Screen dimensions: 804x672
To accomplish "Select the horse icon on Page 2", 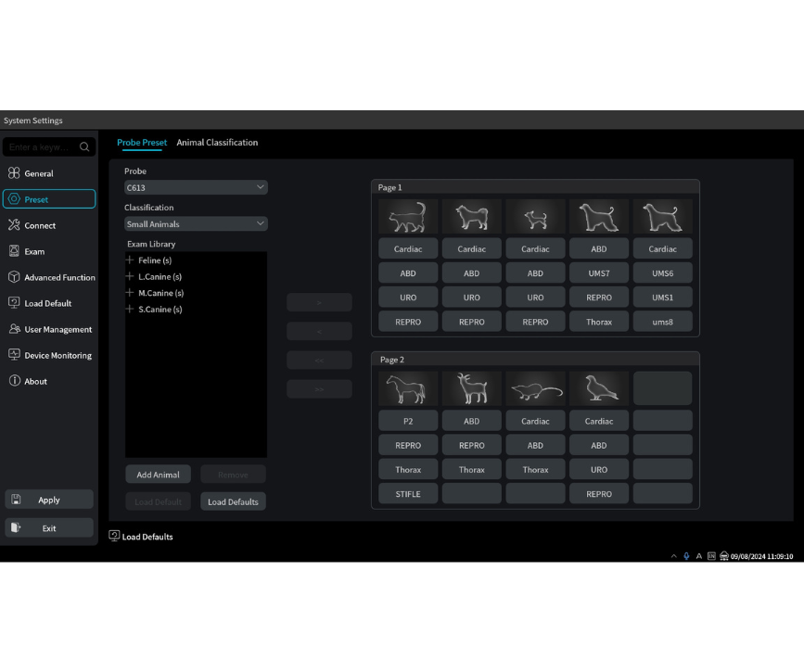I will (x=408, y=389).
